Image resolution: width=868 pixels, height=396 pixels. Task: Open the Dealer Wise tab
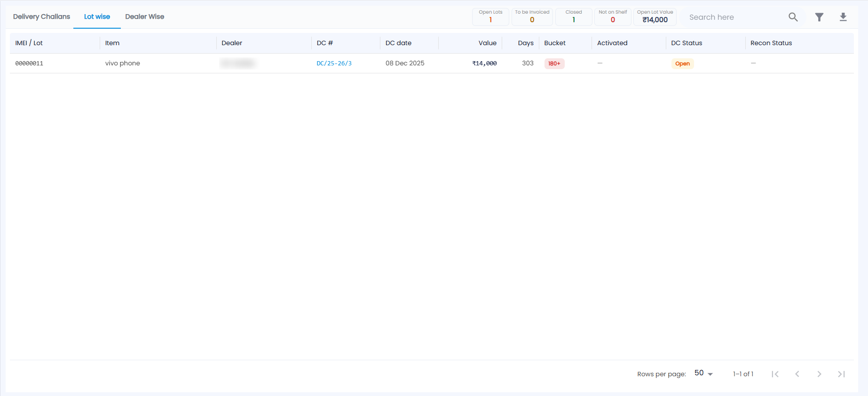point(144,16)
